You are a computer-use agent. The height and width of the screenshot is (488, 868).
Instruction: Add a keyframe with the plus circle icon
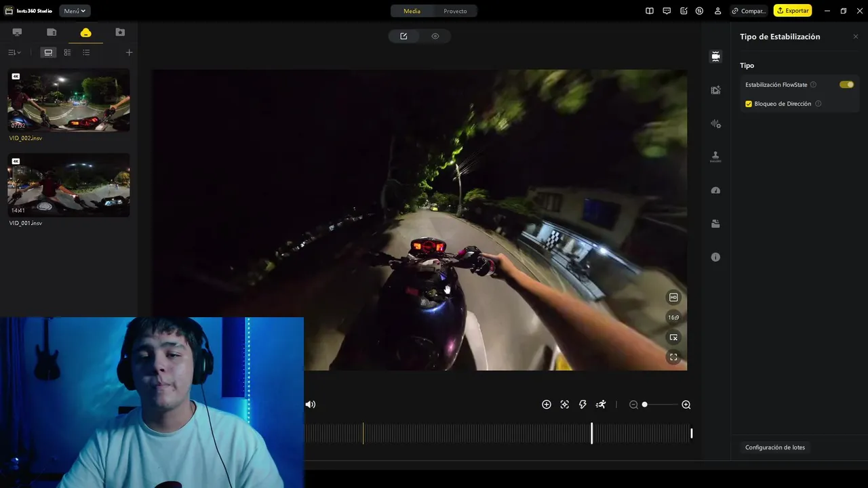[x=547, y=405]
